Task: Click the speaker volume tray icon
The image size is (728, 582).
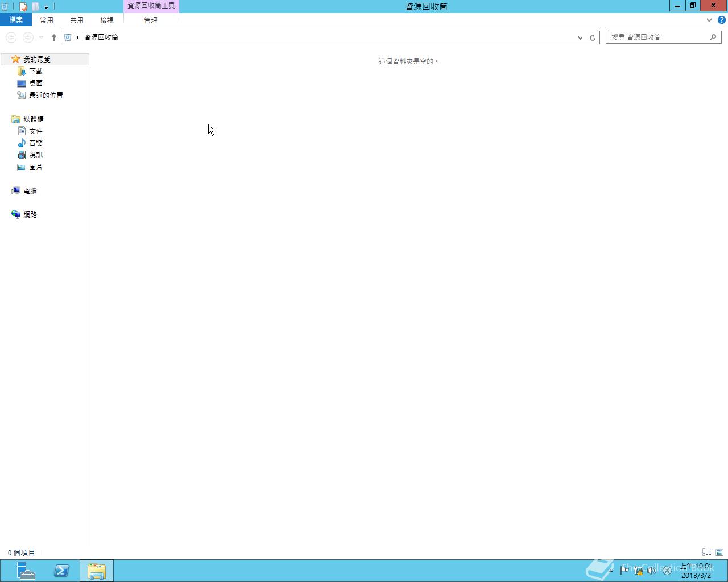Action: (652, 571)
